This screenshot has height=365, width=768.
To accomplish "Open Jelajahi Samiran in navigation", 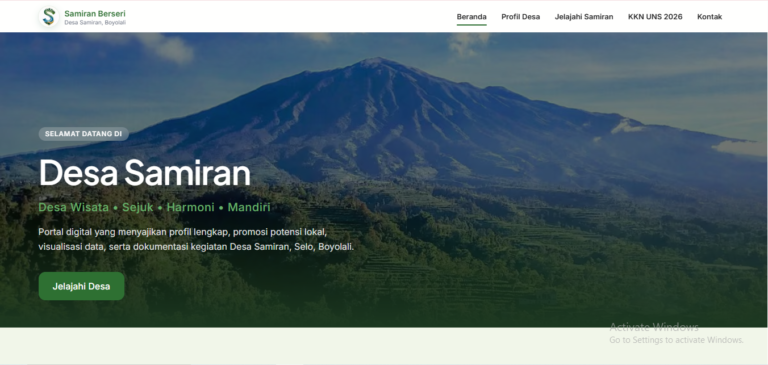I will (x=584, y=17).
